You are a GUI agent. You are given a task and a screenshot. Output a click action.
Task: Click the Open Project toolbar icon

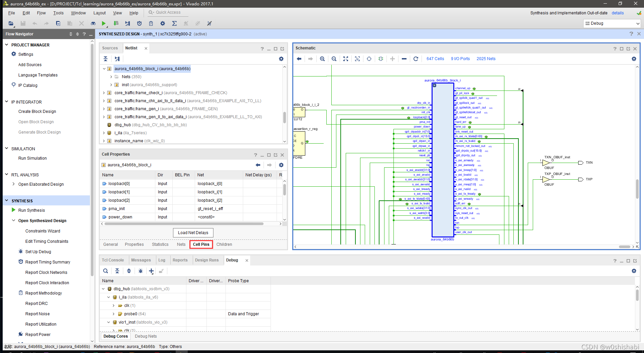click(x=11, y=23)
